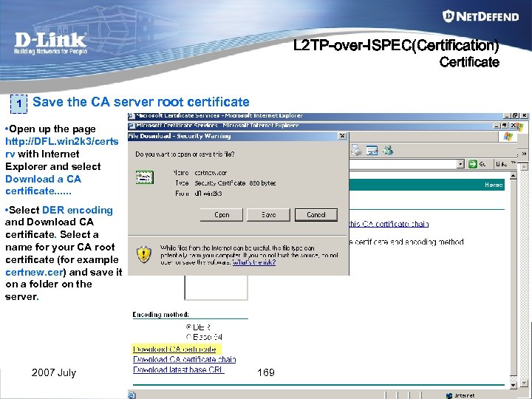Click the Windows flag logo in the IE toolbar
532x399 pixels.
point(508,137)
